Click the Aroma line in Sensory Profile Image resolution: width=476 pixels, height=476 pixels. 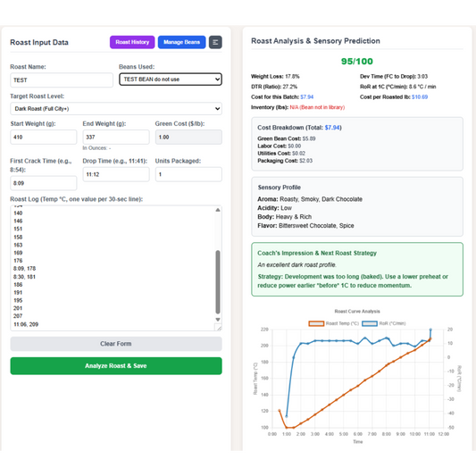click(x=310, y=199)
